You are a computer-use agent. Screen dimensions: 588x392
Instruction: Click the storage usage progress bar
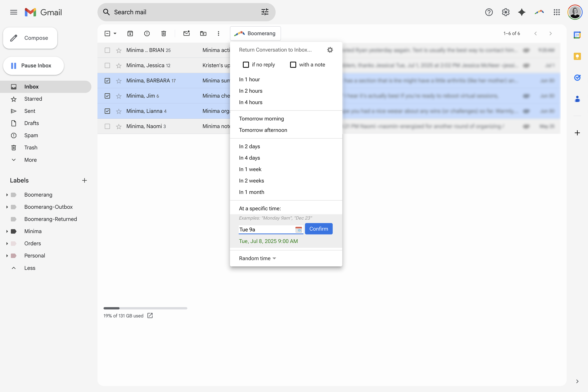[x=145, y=308]
